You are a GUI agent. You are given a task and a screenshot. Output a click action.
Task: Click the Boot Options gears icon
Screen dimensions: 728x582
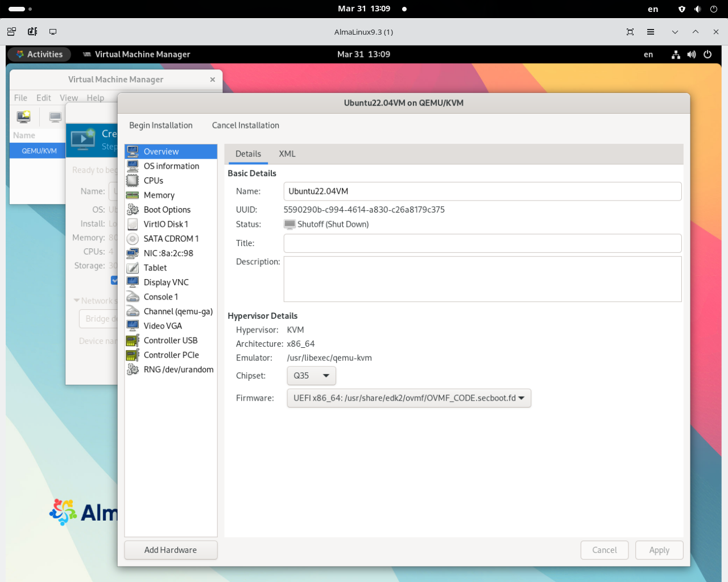(133, 210)
